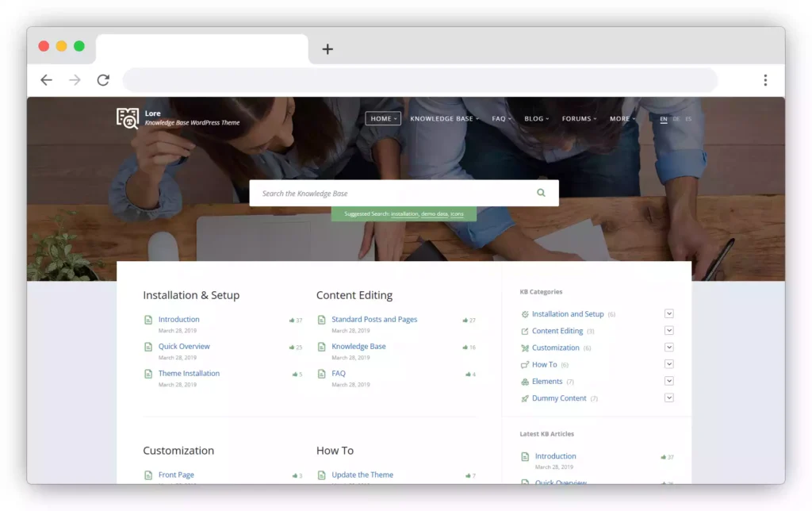Click the How To category icon
Image resolution: width=812 pixels, height=511 pixels.
(x=525, y=365)
